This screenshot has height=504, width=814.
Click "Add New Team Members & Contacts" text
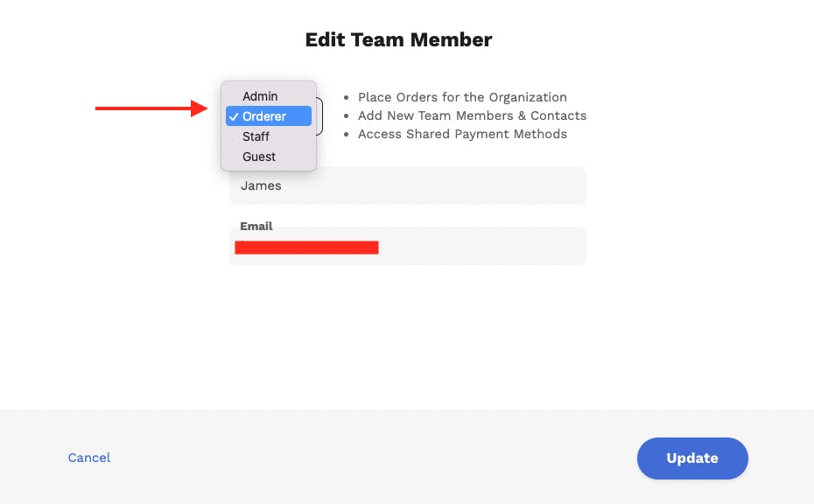[x=472, y=115]
